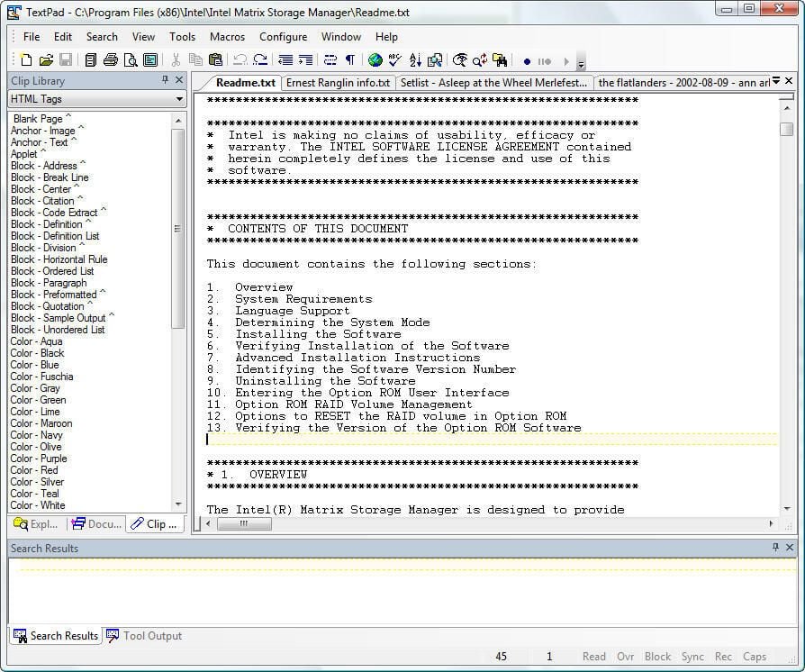Click the Find in Files binoculars icon

point(500,60)
